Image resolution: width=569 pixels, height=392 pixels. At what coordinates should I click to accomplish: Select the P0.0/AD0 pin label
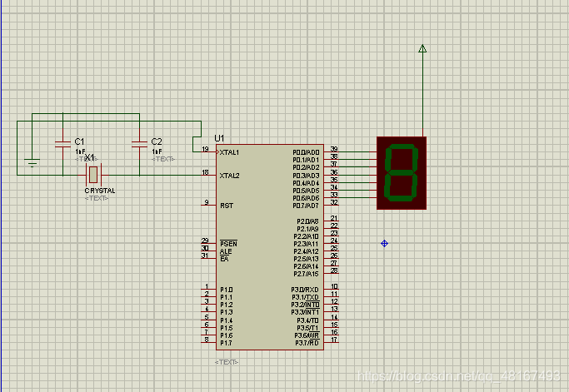pos(306,152)
